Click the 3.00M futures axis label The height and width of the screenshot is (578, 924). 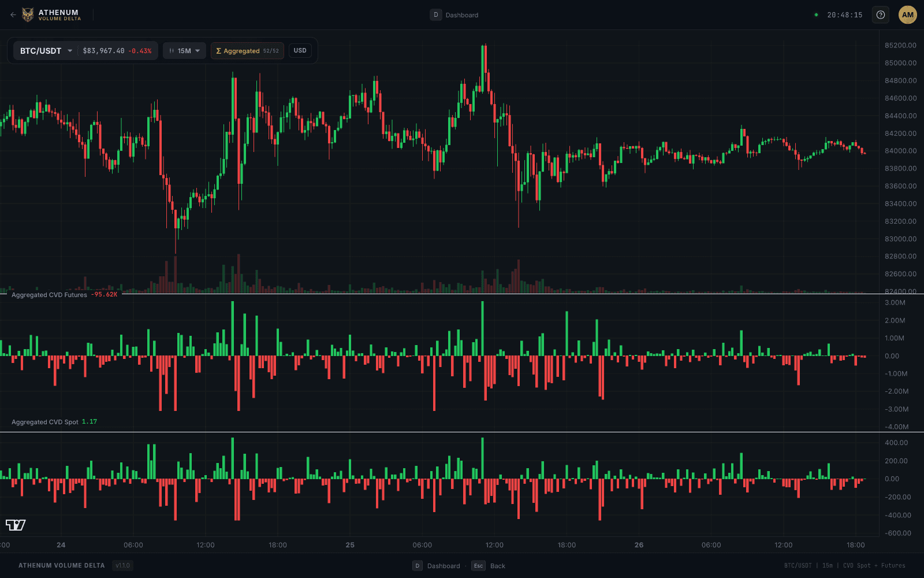(x=895, y=303)
